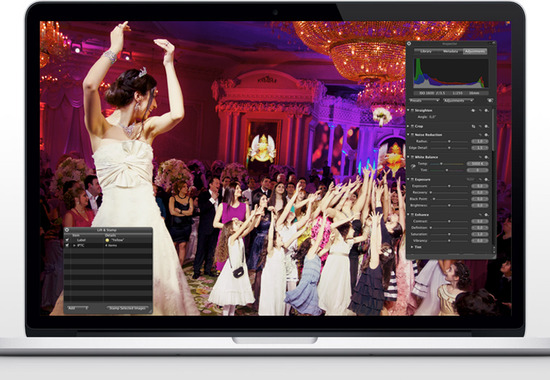Click the Auto button in Exposure section
Viewport: 550px width, 380px height.
click(470, 180)
